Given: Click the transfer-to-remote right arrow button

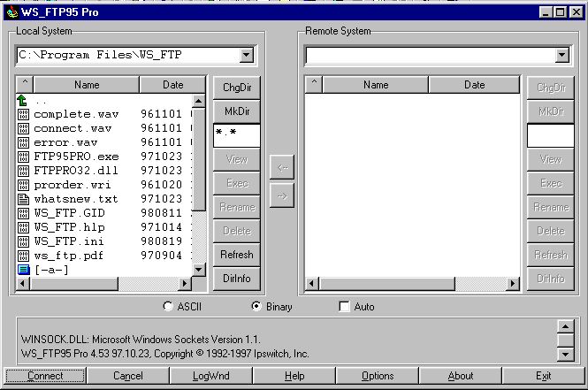Looking at the screenshot, I should pyautogui.click(x=282, y=195).
